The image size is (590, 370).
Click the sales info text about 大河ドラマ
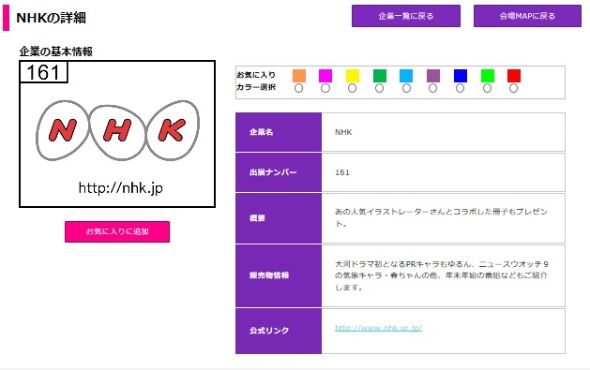coord(441,276)
